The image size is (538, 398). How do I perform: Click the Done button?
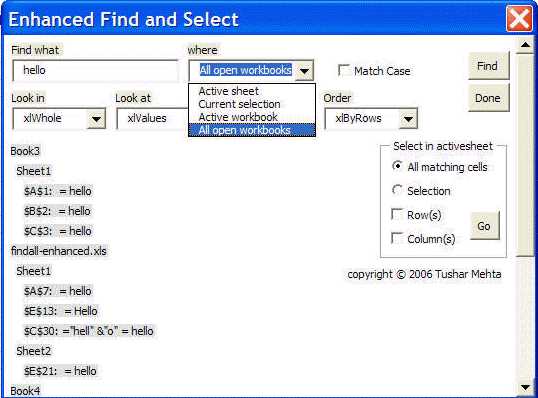click(488, 98)
